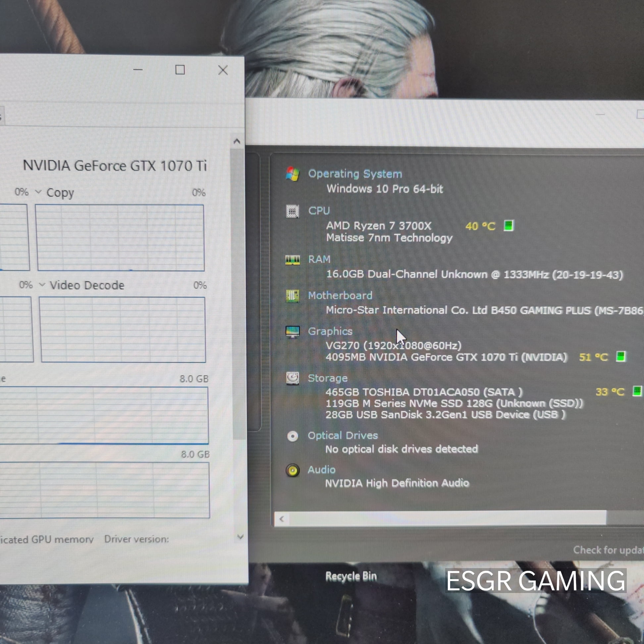Click the Dedicated GPU memory label
Image resolution: width=644 pixels, height=644 pixels.
pos(47,539)
